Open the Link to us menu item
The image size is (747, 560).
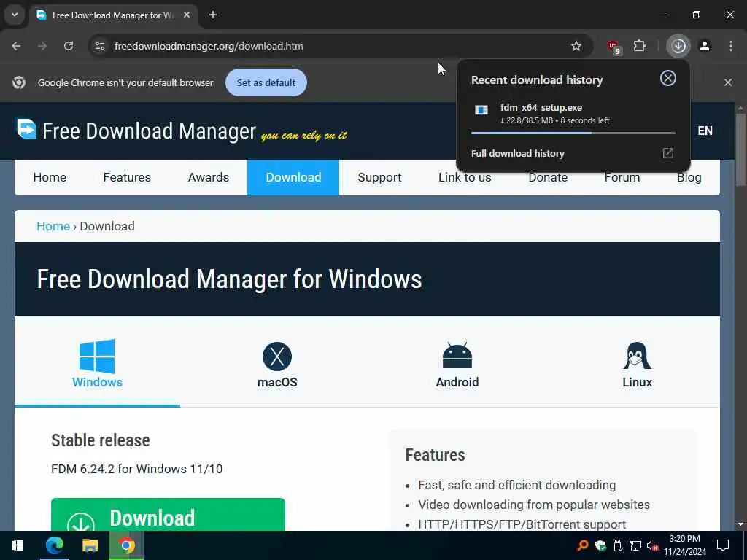[x=465, y=177]
